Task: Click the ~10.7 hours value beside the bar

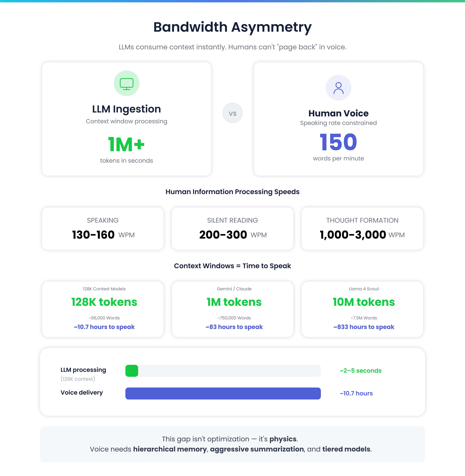Action: point(356,393)
